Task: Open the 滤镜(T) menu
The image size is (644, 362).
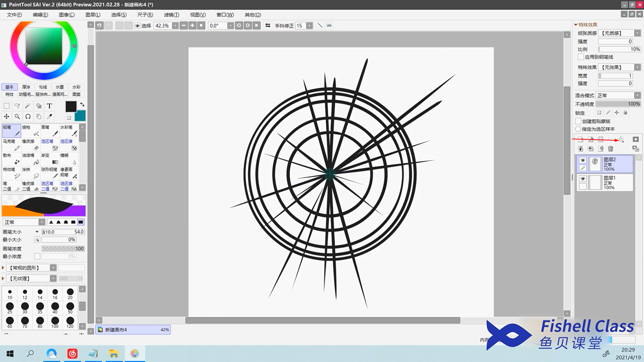Action: pyautogui.click(x=172, y=15)
